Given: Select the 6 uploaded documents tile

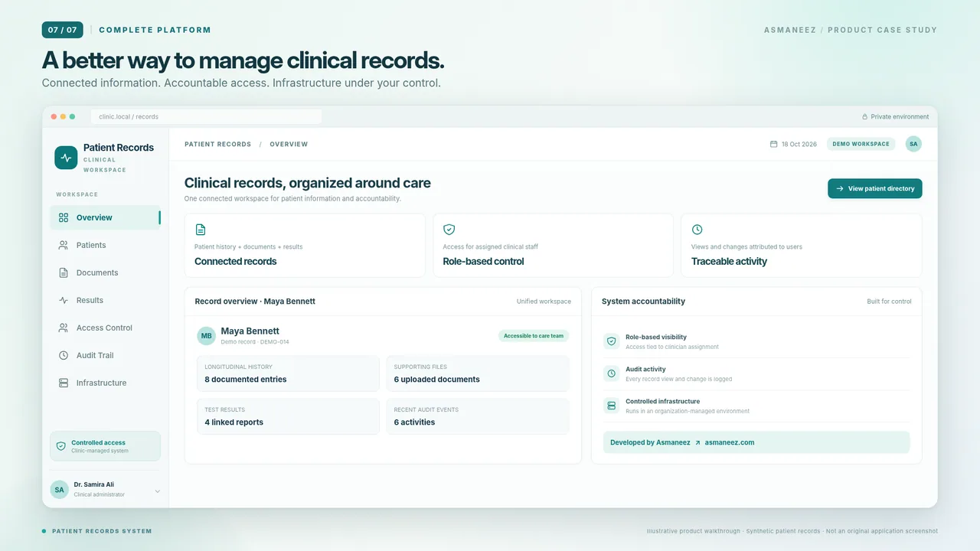Looking at the screenshot, I should [478, 373].
